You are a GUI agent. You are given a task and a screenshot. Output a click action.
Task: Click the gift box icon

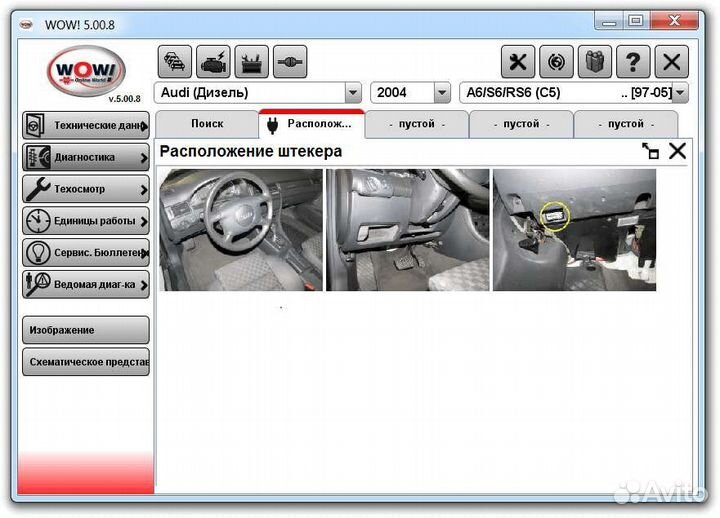pos(594,62)
